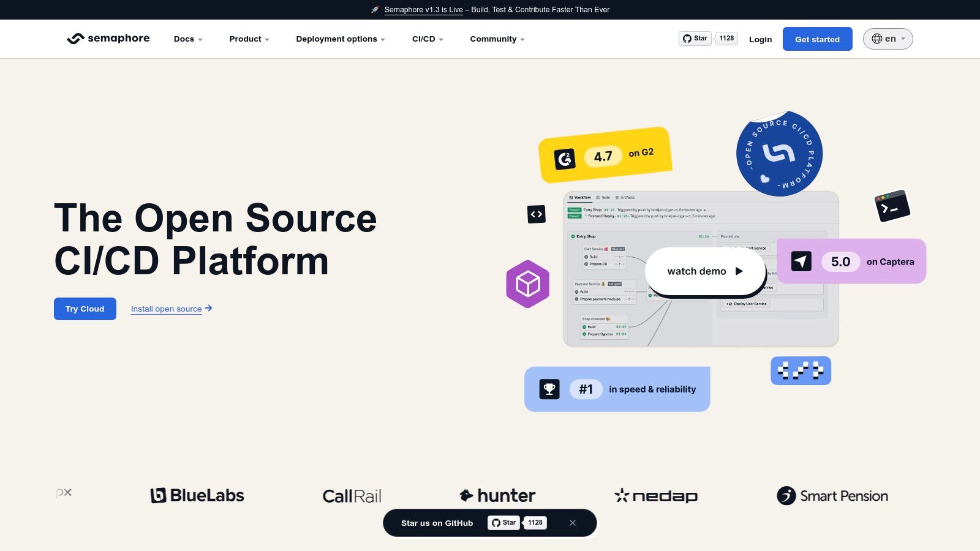Play the watch demo video
Screen dimensions: 980x551
coord(705,271)
